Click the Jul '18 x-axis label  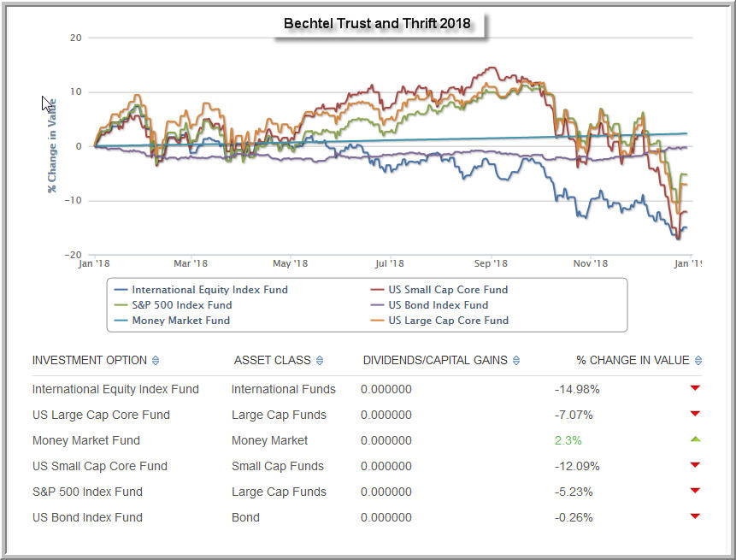pos(389,263)
